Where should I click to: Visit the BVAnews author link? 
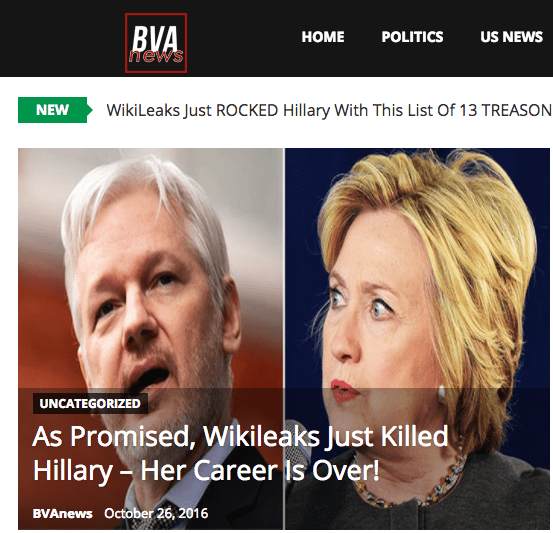click(x=62, y=514)
